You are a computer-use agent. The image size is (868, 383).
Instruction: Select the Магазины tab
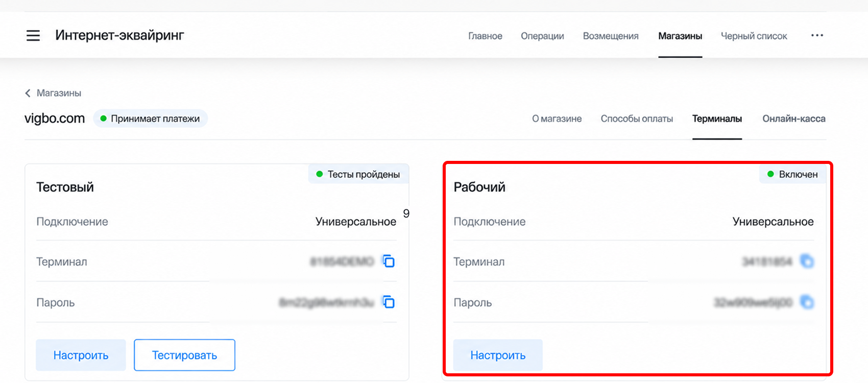[680, 36]
